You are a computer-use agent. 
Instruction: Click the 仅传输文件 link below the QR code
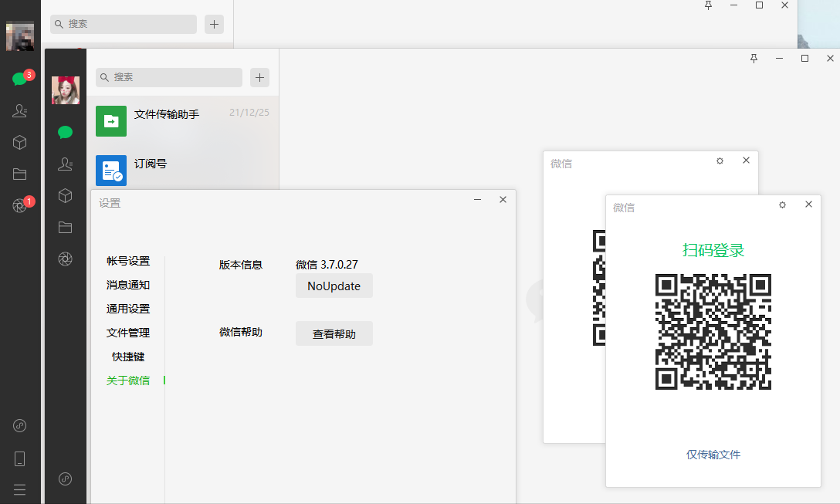[x=713, y=455]
